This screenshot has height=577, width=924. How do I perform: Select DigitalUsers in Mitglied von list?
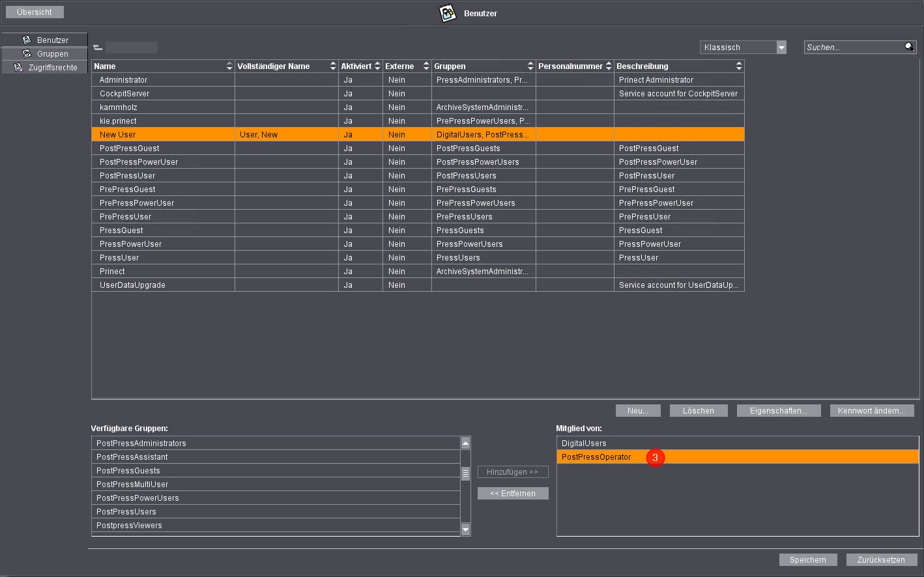pyautogui.click(x=738, y=443)
